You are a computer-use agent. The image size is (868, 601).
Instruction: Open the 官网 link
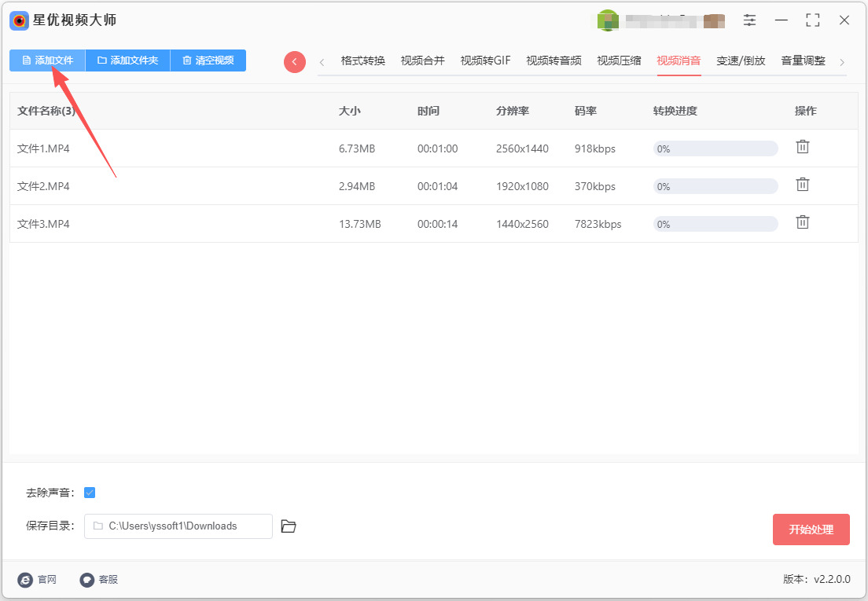pyautogui.click(x=37, y=580)
